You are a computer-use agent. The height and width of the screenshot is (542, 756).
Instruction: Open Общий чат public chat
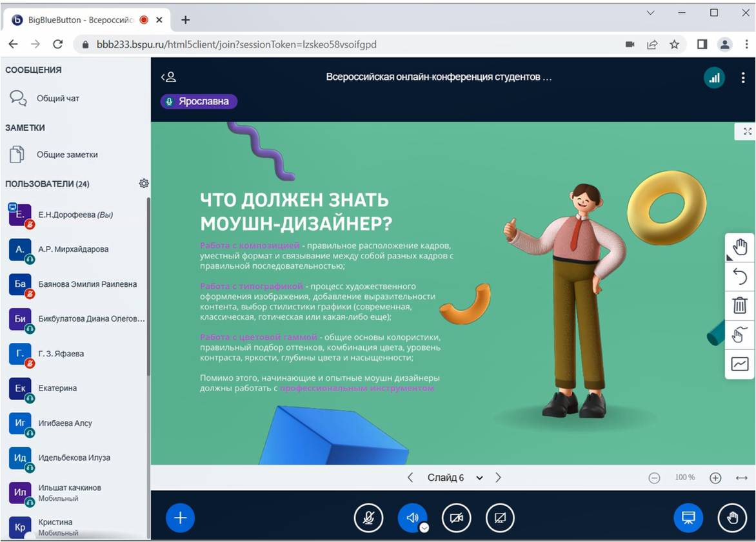58,99
